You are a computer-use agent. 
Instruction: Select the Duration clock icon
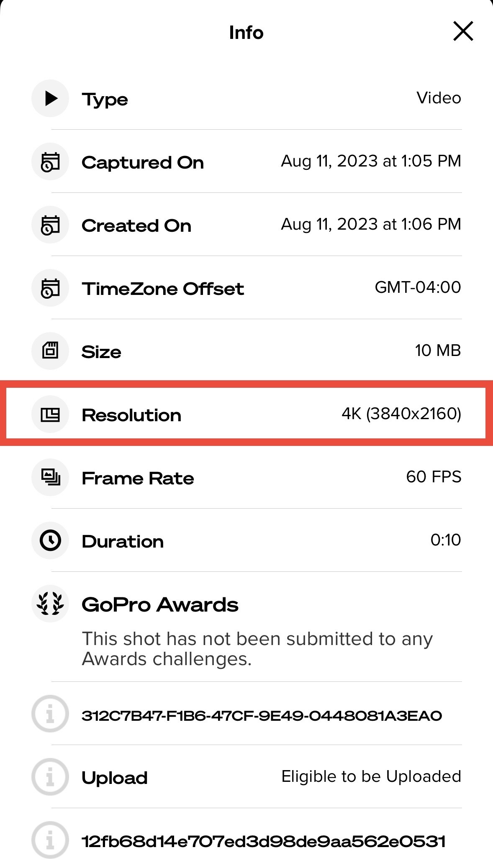[x=50, y=540]
